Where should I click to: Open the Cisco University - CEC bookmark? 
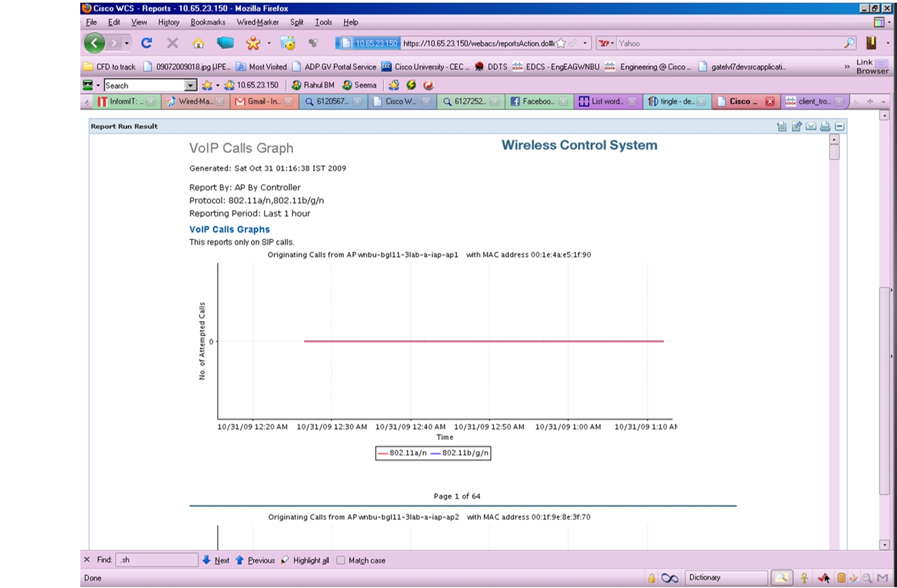426,66
